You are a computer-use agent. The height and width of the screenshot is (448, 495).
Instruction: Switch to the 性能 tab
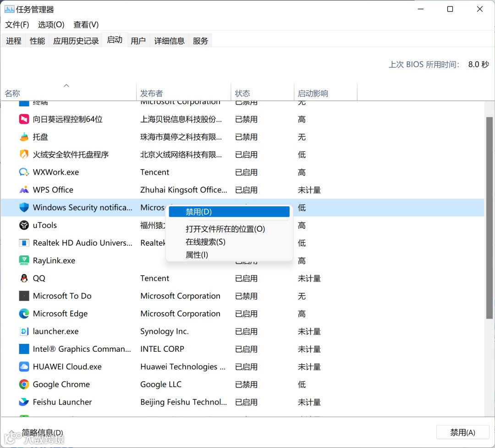[x=37, y=41]
